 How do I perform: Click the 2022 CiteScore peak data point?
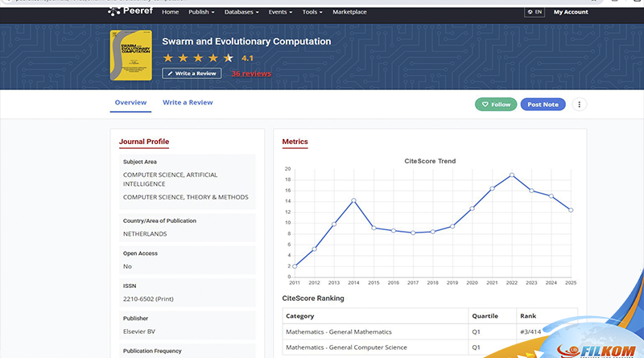pyautogui.click(x=512, y=175)
